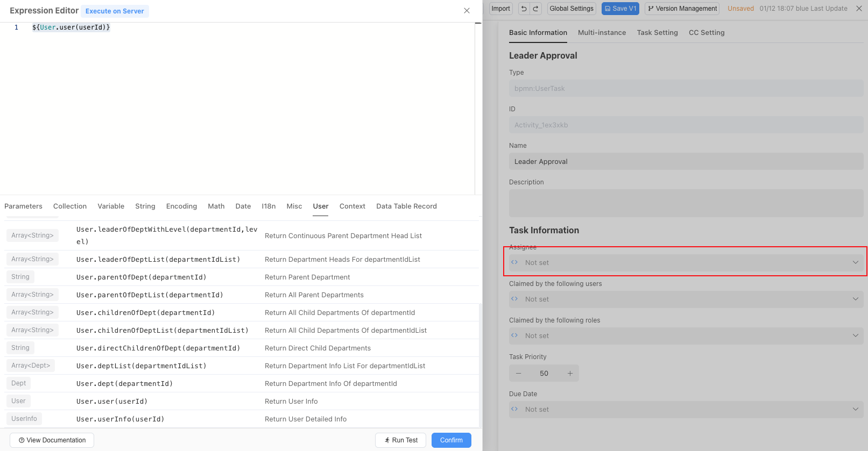This screenshot has height=451, width=868.
Task: Select User.userInfo(userId) function row
Action: coord(120,419)
